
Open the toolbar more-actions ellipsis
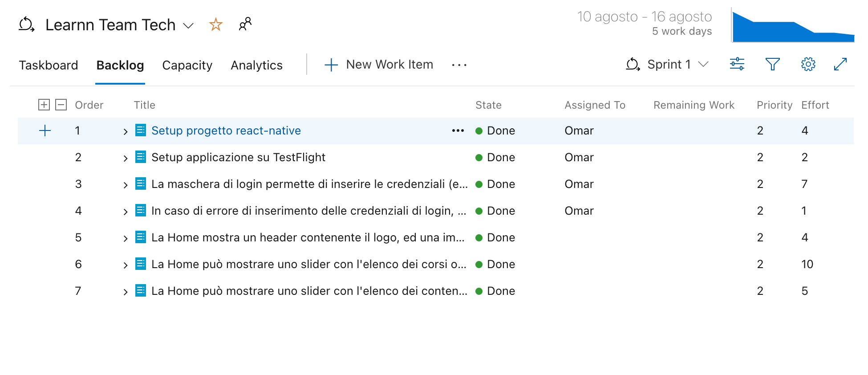pyautogui.click(x=459, y=65)
